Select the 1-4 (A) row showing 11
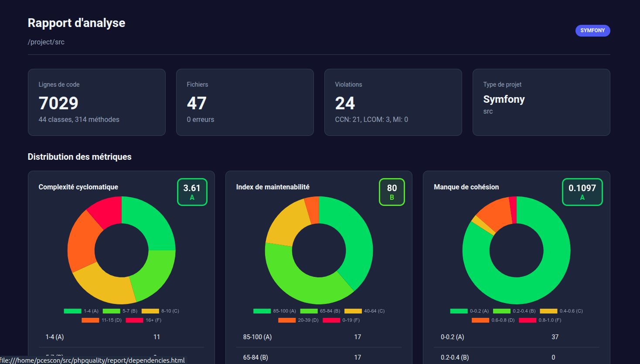Image resolution: width=640 pixels, height=364 pixels. [x=121, y=337]
